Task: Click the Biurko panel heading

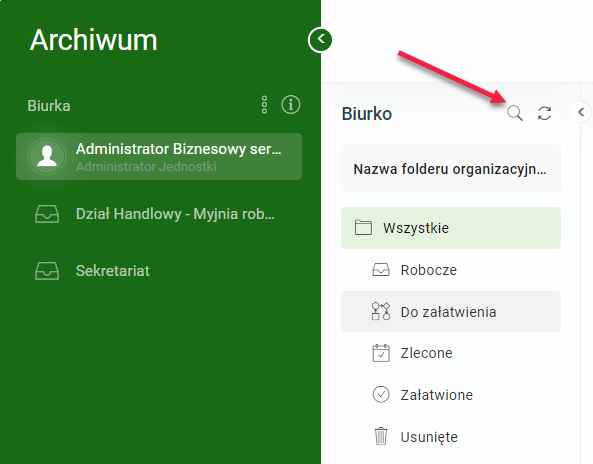Action: coord(366,114)
